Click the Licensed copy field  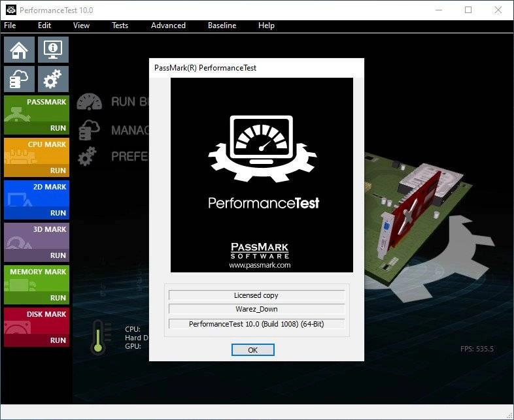(x=256, y=295)
